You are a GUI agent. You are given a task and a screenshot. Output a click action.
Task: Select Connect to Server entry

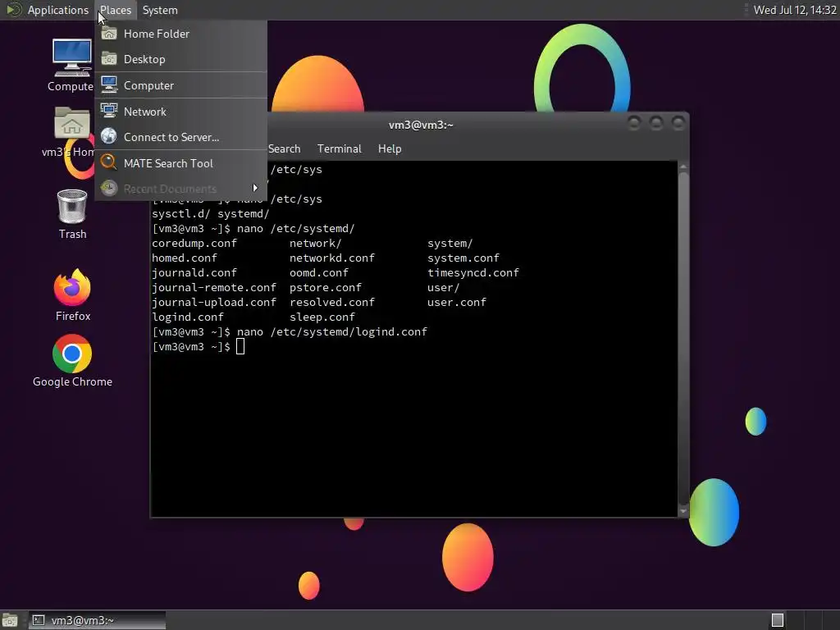(181, 137)
